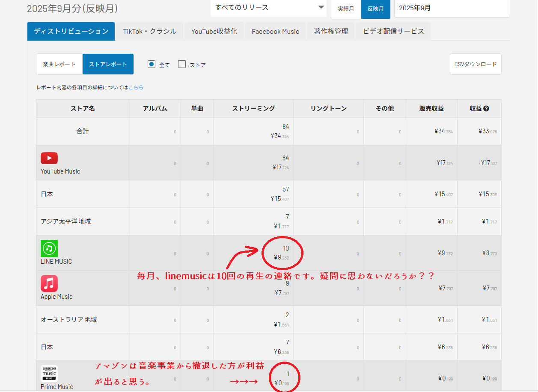Select the 全て radio button
The image size is (538, 392).
pos(151,64)
